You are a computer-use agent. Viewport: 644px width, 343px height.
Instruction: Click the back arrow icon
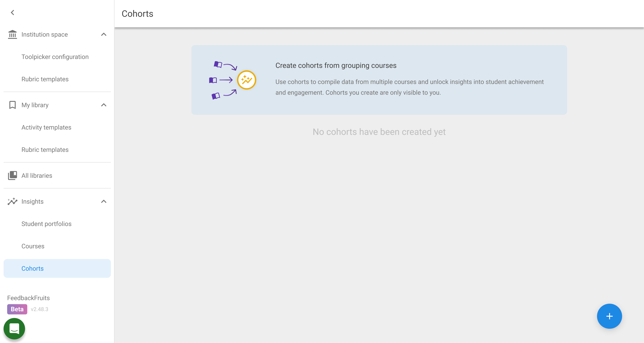(13, 13)
